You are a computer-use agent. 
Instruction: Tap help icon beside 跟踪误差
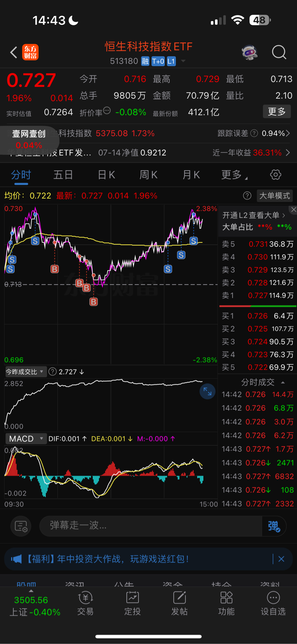(x=254, y=133)
